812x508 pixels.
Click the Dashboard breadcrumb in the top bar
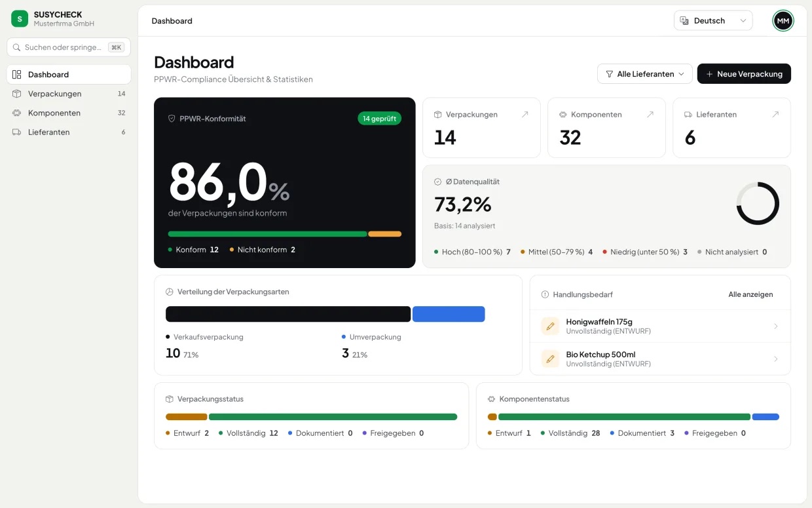coord(172,21)
